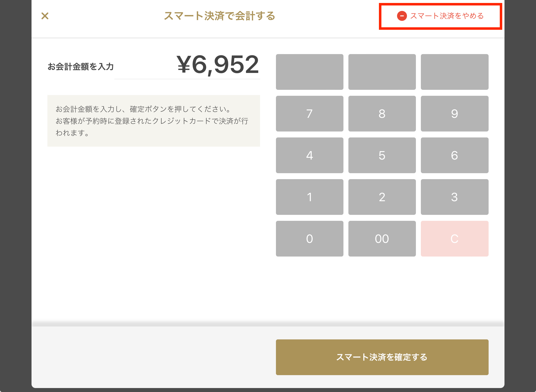Screen dimensions: 536x392
Task: Cancel smart payment via スマート決済をやめる
Action: point(440,16)
